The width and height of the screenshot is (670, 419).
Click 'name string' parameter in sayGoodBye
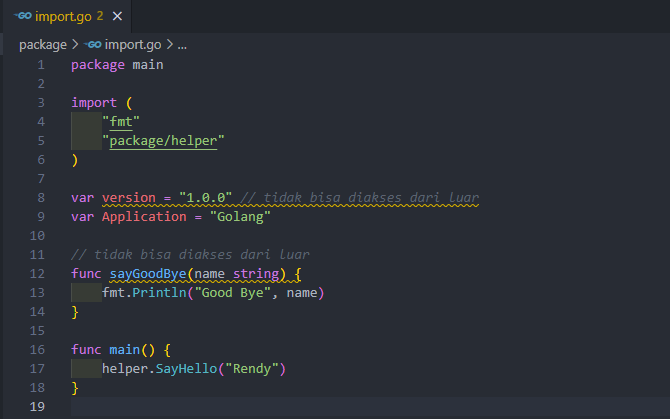237,274
